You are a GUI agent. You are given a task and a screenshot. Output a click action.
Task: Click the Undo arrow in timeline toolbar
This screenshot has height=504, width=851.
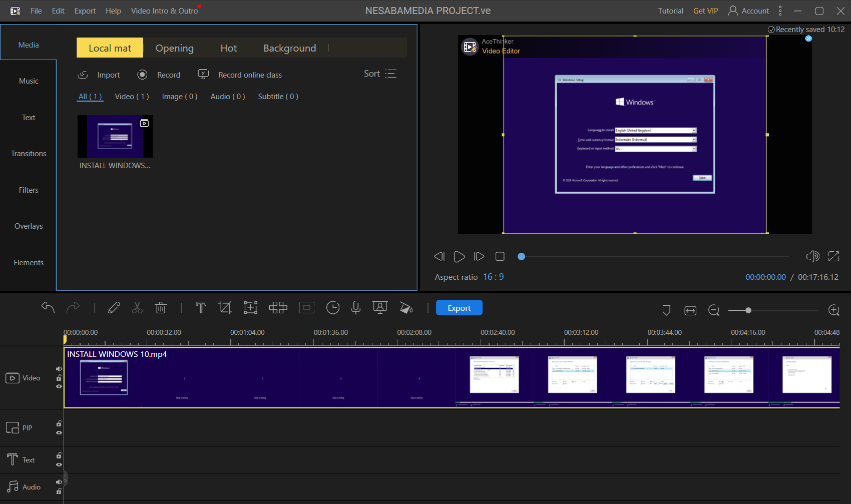[48, 307]
